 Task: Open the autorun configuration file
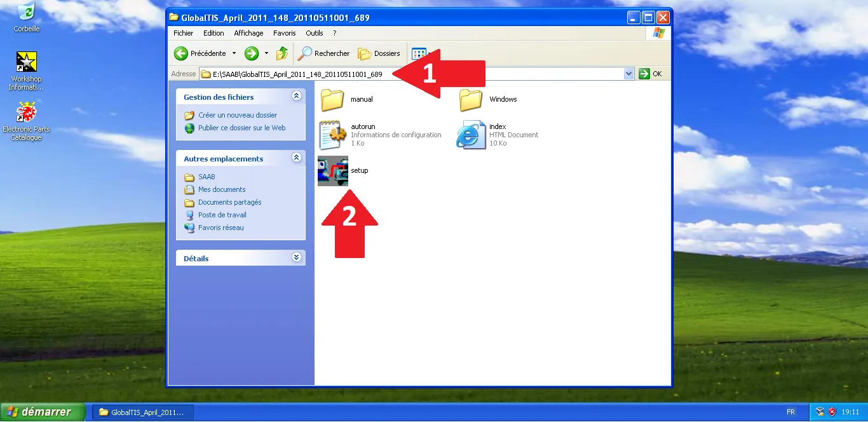[332, 135]
